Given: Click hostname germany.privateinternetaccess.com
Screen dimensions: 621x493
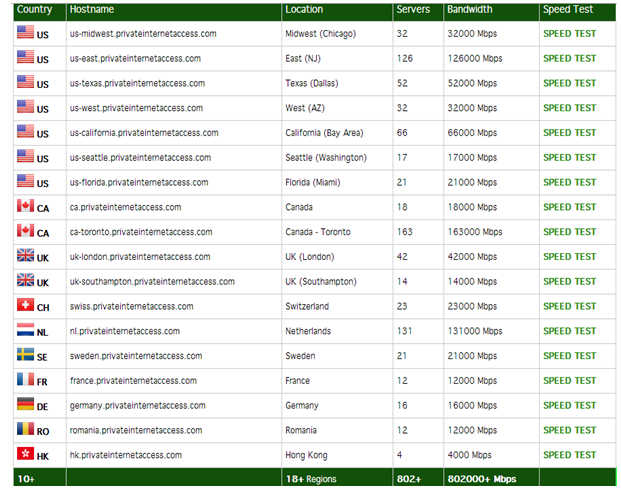Looking at the screenshot, I should tap(138, 406).
